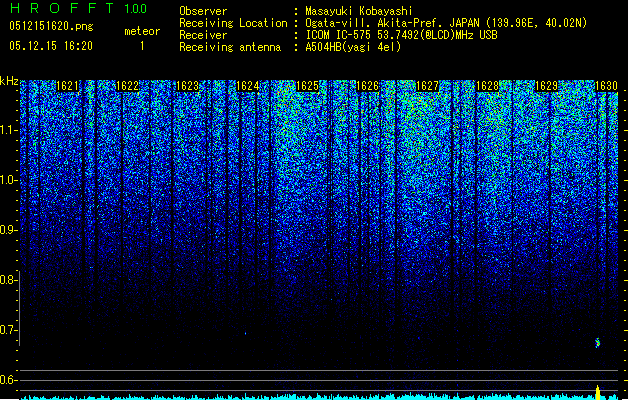Select the ICOM IC-575 receiver text

pyautogui.click(x=401, y=35)
